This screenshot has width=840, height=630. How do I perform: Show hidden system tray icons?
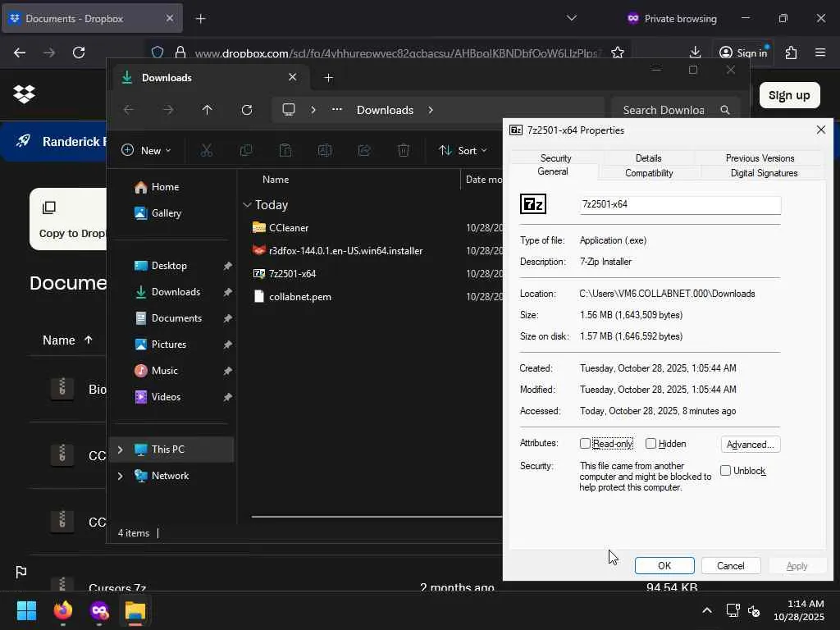pyautogui.click(x=707, y=610)
